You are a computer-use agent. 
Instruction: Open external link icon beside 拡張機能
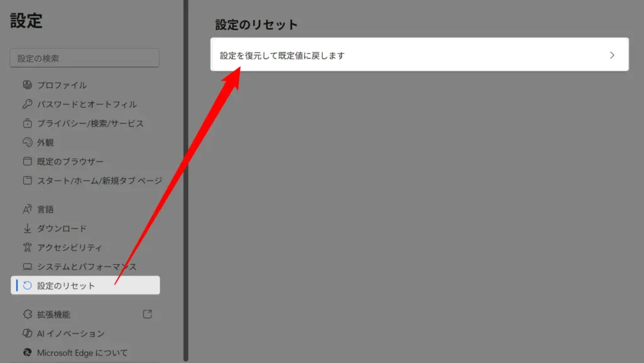147,314
